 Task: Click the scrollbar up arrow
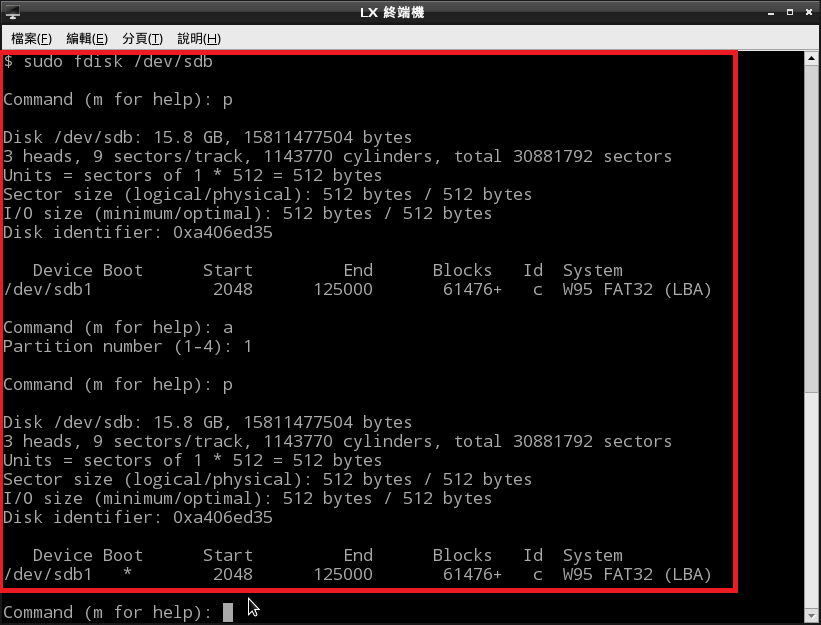click(x=812, y=60)
